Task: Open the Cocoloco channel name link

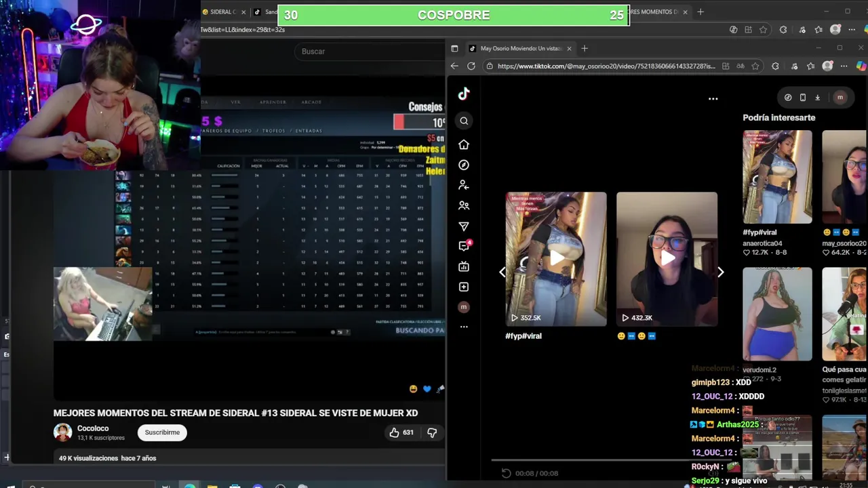Action: [x=93, y=428]
